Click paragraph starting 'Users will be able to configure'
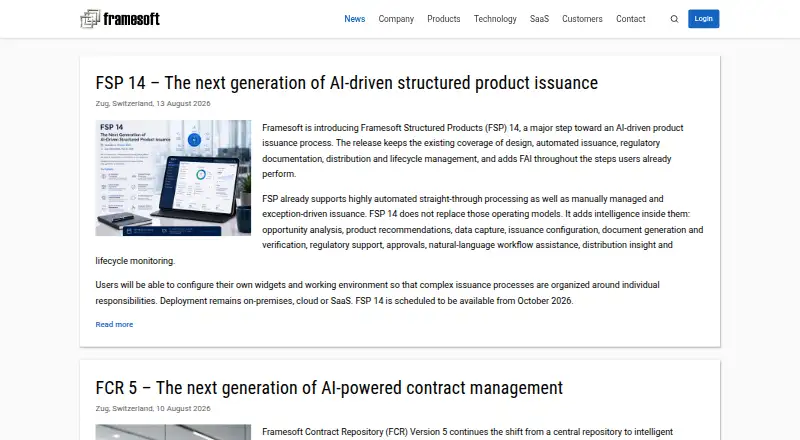800x440 pixels. tap(378, 292)
